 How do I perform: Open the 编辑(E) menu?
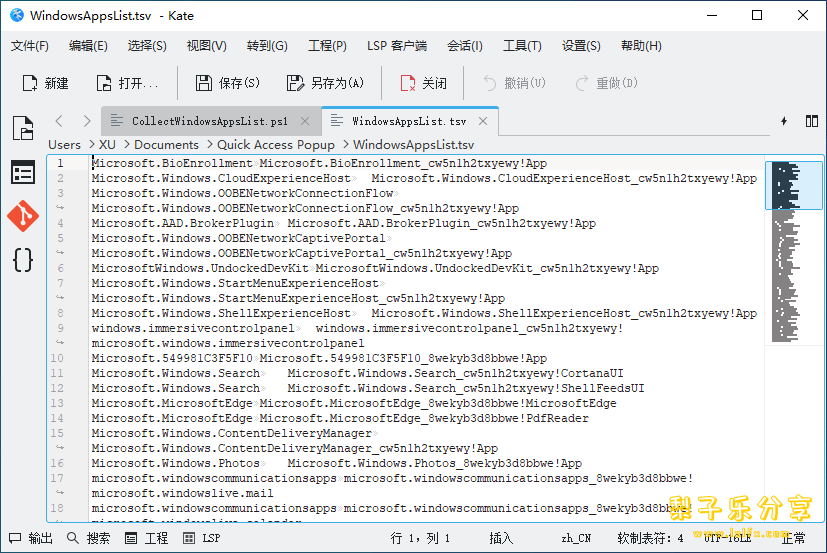click(88, 46)
